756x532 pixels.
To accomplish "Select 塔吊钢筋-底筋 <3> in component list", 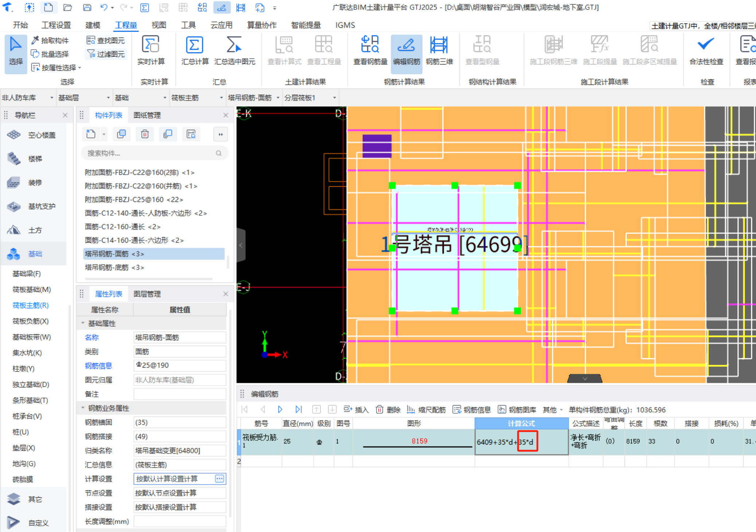I will (153, 267).
